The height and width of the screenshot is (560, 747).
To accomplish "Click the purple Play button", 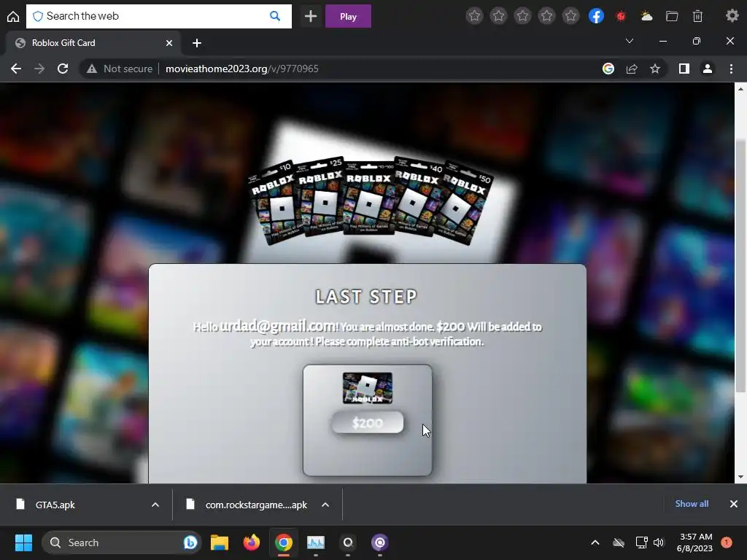I will (348, 16).
